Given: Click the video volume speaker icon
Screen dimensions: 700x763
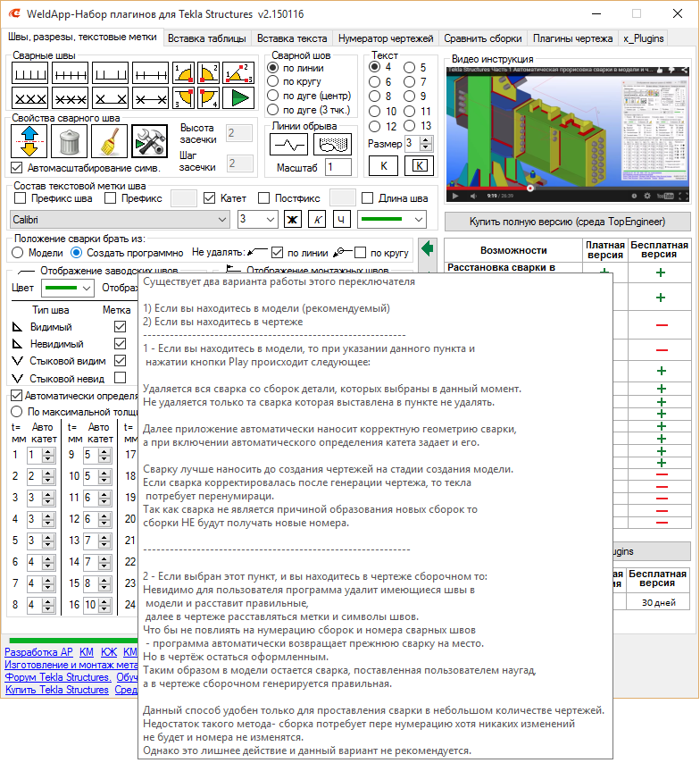Looking at the screenshot, I should [x=473, y=196].
